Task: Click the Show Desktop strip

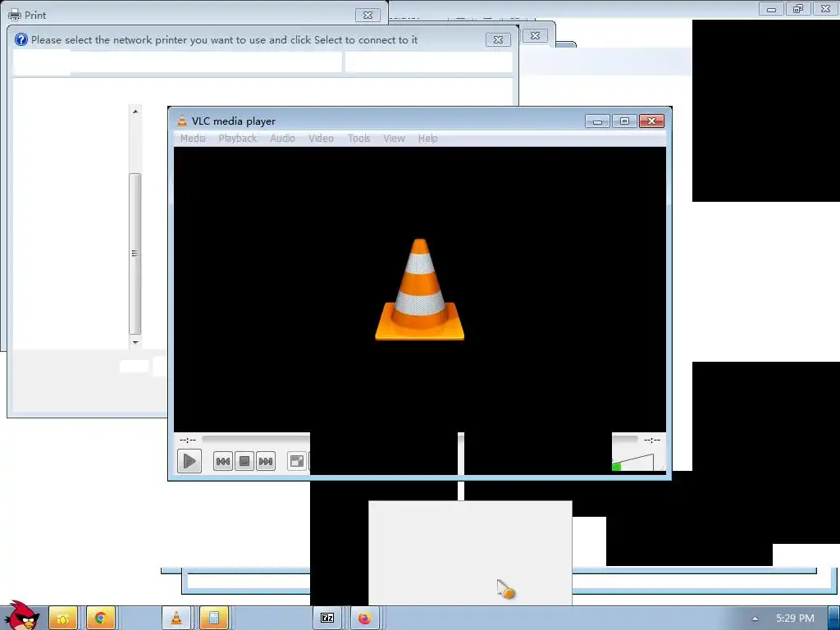Action: point(834,619)
